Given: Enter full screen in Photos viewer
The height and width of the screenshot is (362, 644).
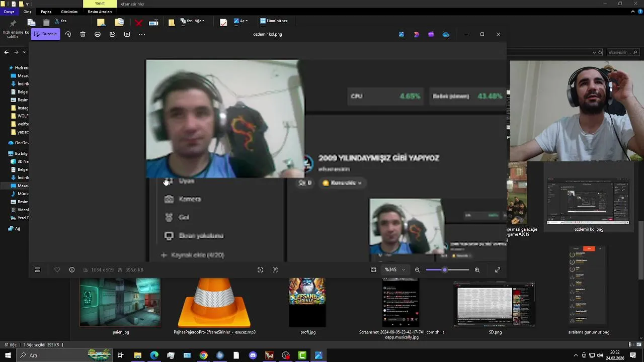Looking at the screenshot, I should [498, 270].
